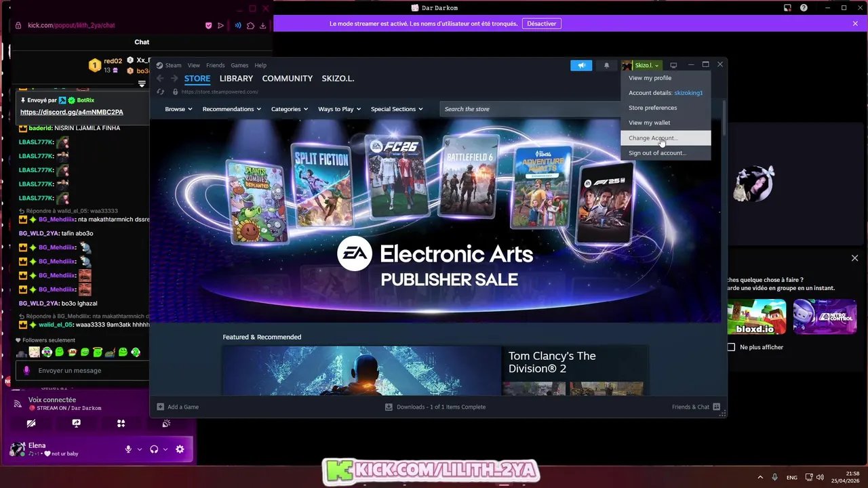Deafen Discord headphones
Image resolution: width=868 pixels, height=488 pixels.
click(x=154, y=449)
